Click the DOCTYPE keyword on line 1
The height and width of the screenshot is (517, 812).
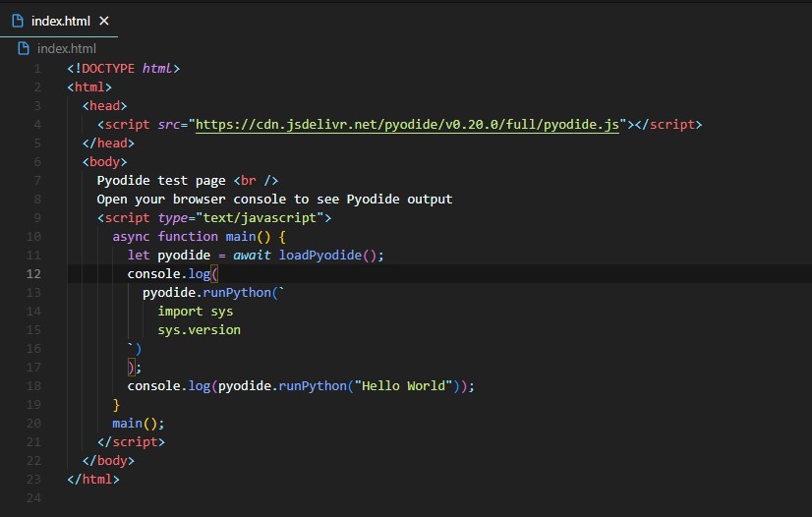pos(108,69)
